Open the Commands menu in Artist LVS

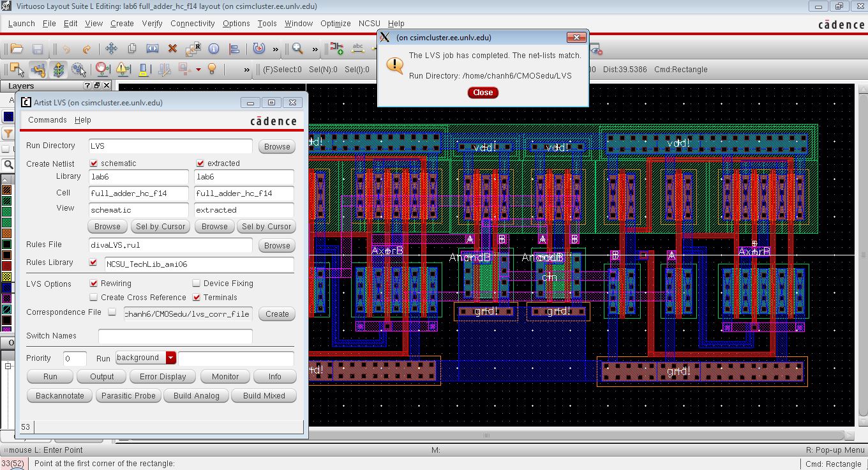(49, 119)
